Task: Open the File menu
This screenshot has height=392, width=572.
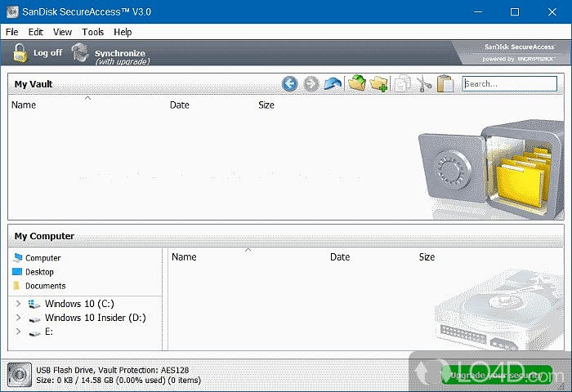Action: pos(11,32)
